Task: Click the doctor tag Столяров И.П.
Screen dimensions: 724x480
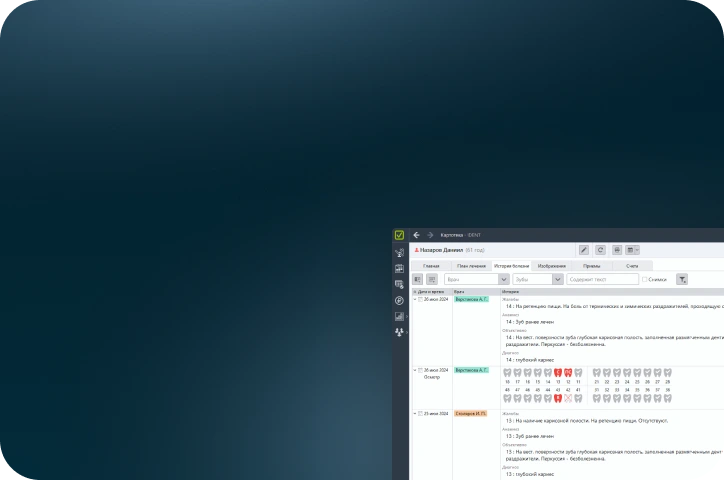Action: coord(470,413)
